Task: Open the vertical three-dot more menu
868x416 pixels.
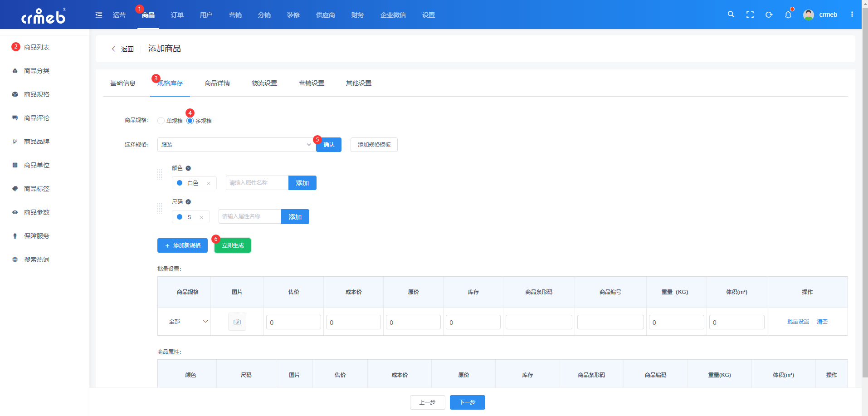Action: (852, 15)
